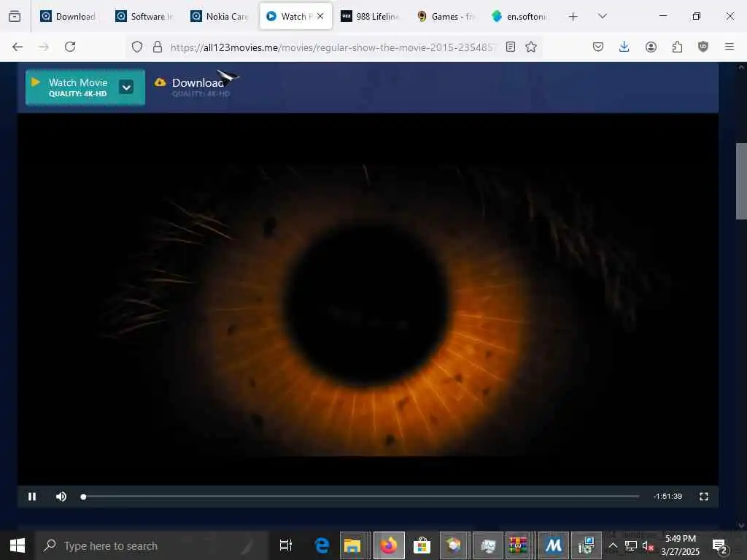Switch to the en.softonic tab
Viewport: 747px width, 560px height.
521,16
